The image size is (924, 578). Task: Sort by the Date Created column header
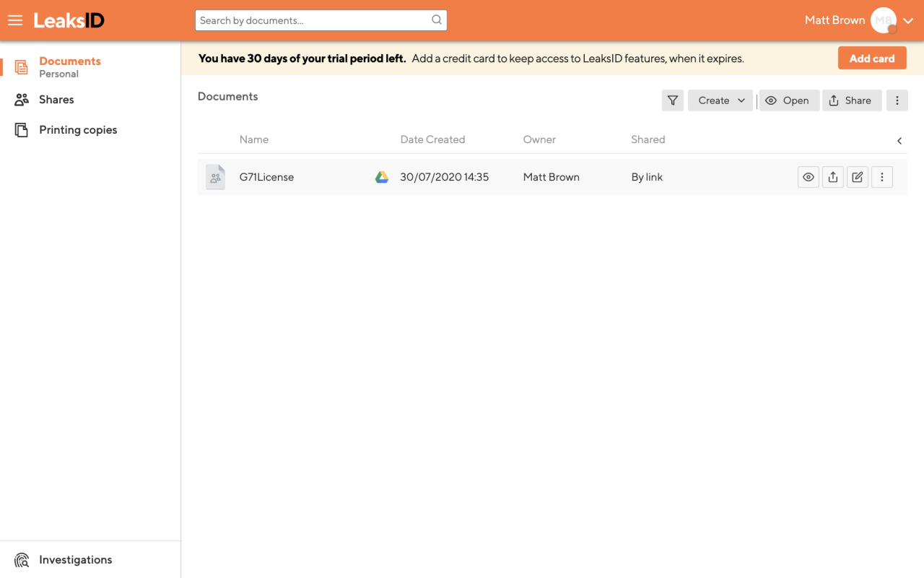(432, 139)
